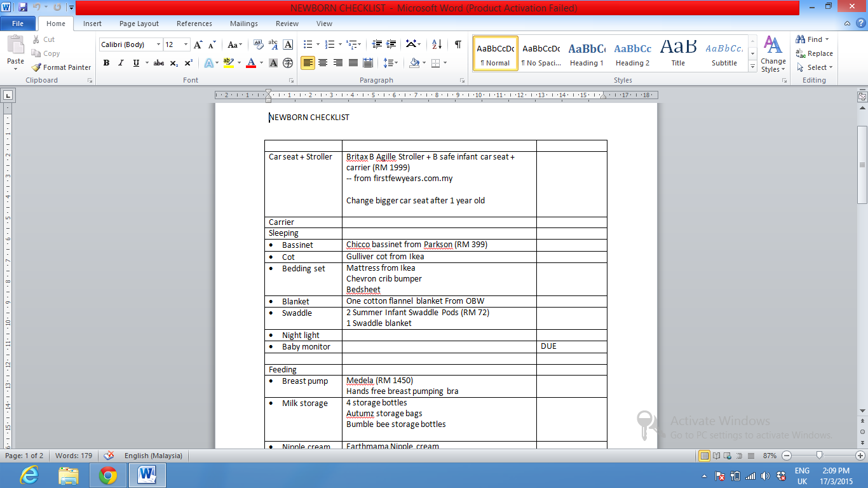The image size is (868, 488).
Task: Toggle Strikethrough formatting
Action: pyautogui.click(x=159, y=63)
